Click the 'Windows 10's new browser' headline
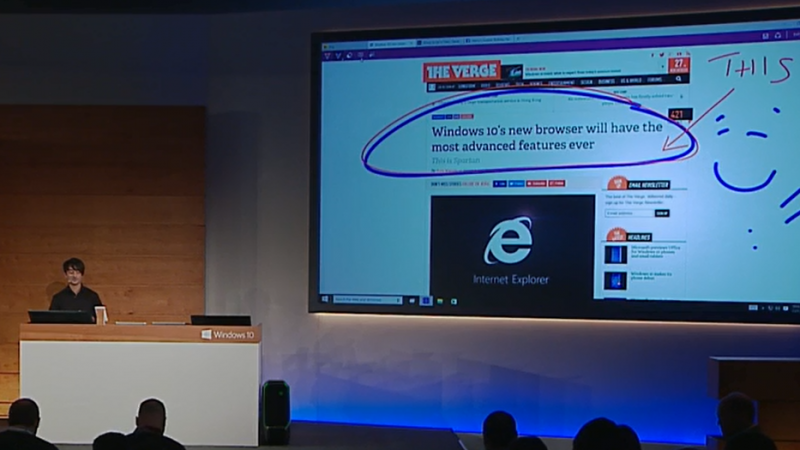Screen dimensions: 800x450 (x=546, y=136)
